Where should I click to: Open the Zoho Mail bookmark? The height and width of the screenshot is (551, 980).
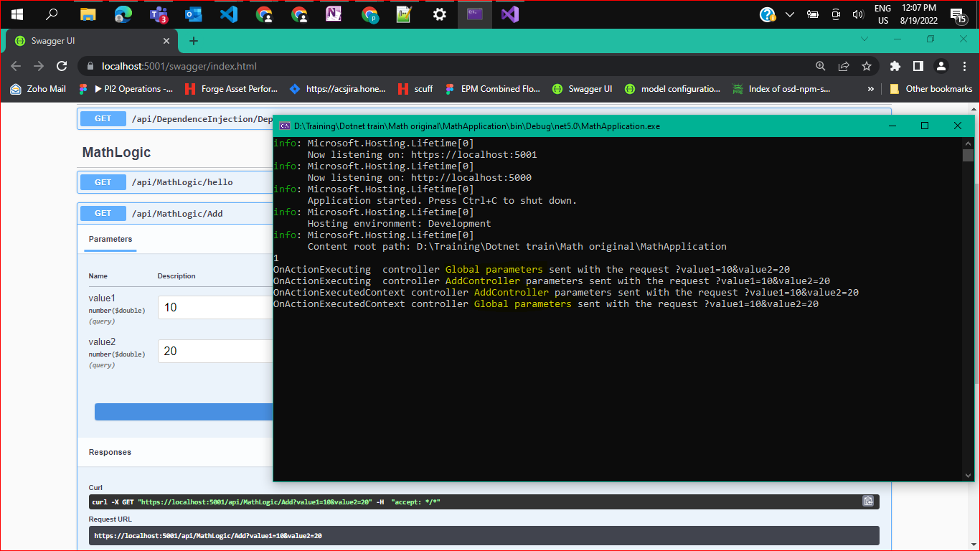(x=37, y=88)
